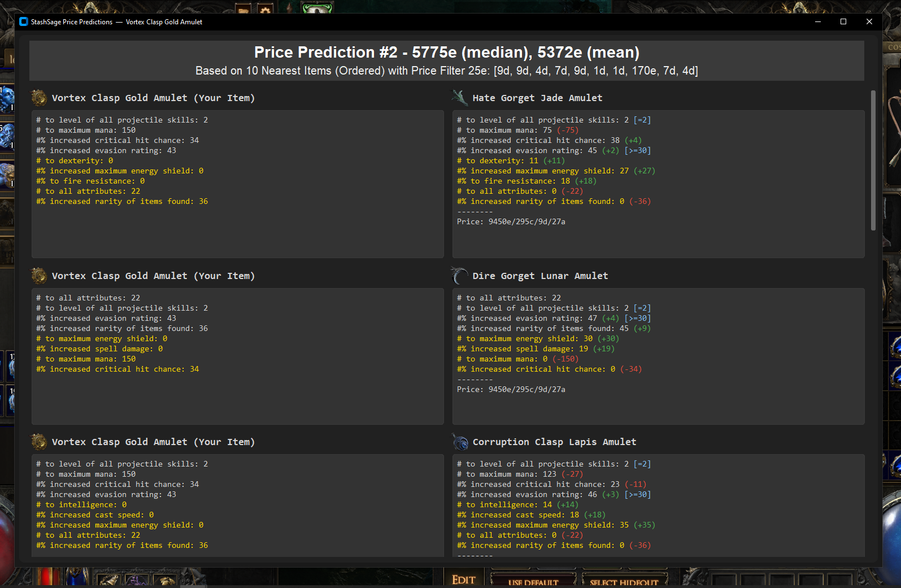Click the Corruption Clasp Lapis Amulet icon
Image resolution: width=901 pixels, height=588 pixels.
460,442
